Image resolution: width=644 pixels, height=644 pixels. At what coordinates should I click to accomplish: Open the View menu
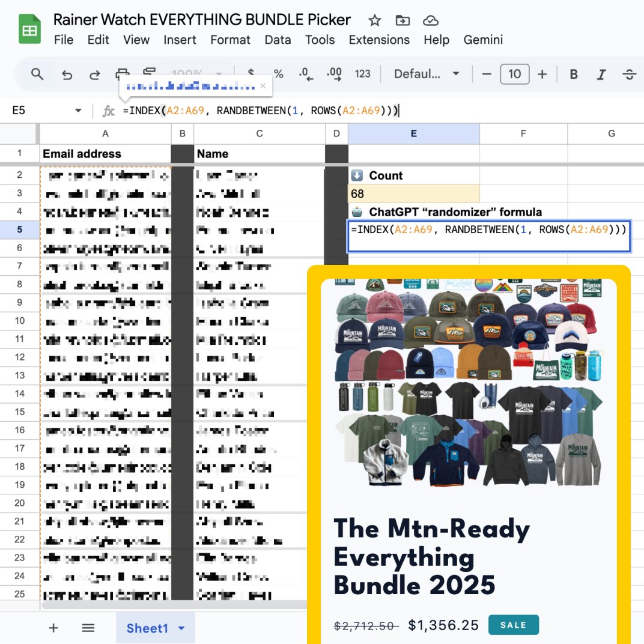[x=136, y=40]
